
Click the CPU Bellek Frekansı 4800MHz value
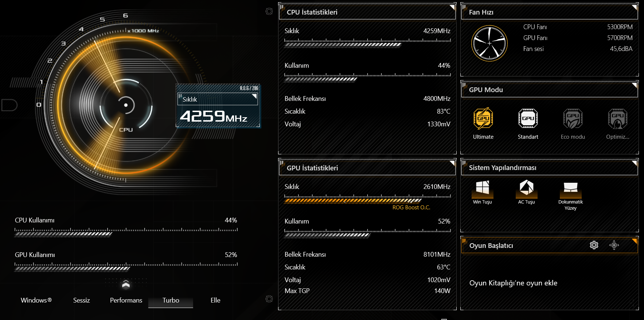[437, 99]
